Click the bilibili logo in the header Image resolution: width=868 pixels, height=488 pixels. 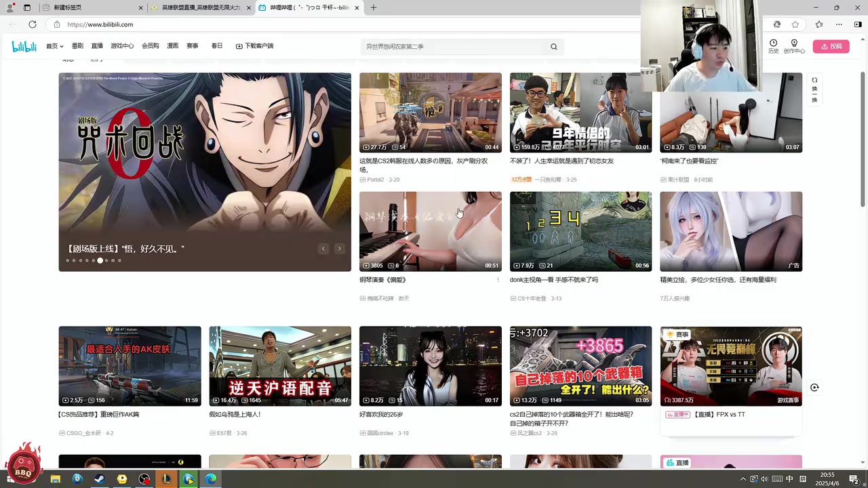(24, 46)
